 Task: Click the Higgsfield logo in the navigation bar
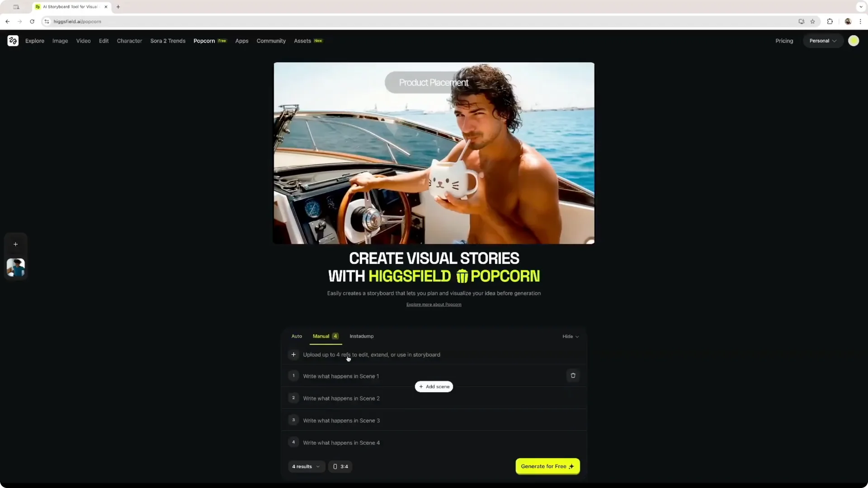click(13, 41)
